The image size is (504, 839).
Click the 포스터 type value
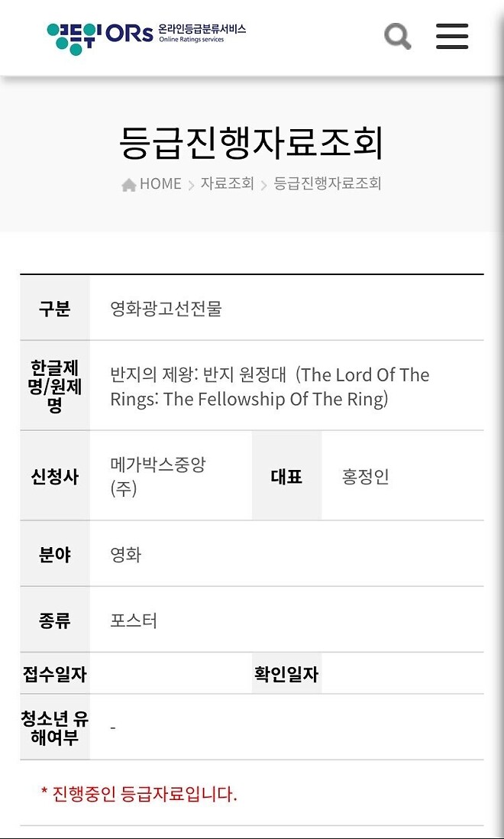[134, 620]
